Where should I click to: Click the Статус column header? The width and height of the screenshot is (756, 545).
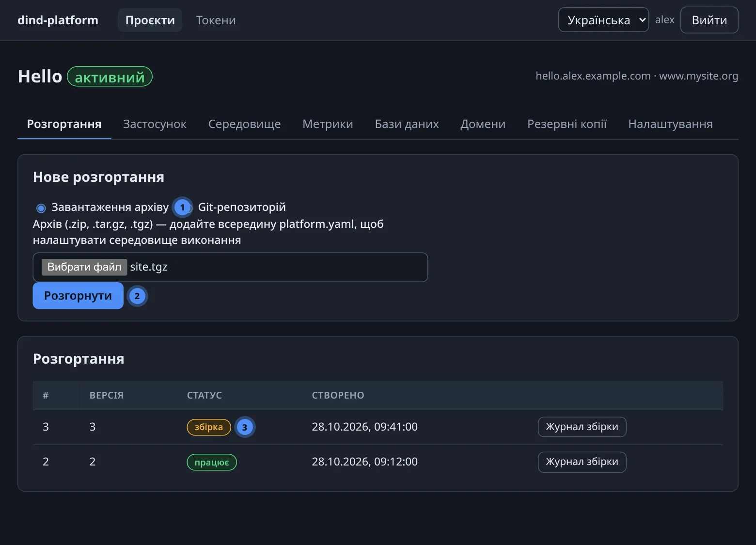click(205, 395)
